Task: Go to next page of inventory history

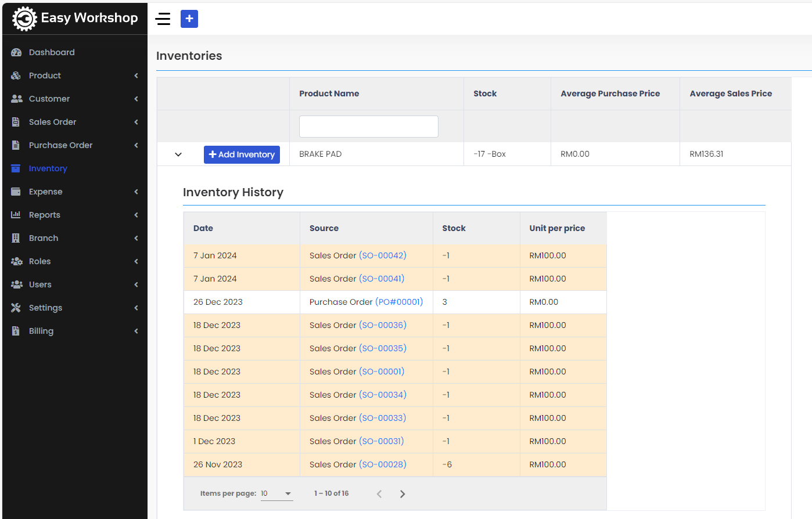Action: click(x=403, y=494)
